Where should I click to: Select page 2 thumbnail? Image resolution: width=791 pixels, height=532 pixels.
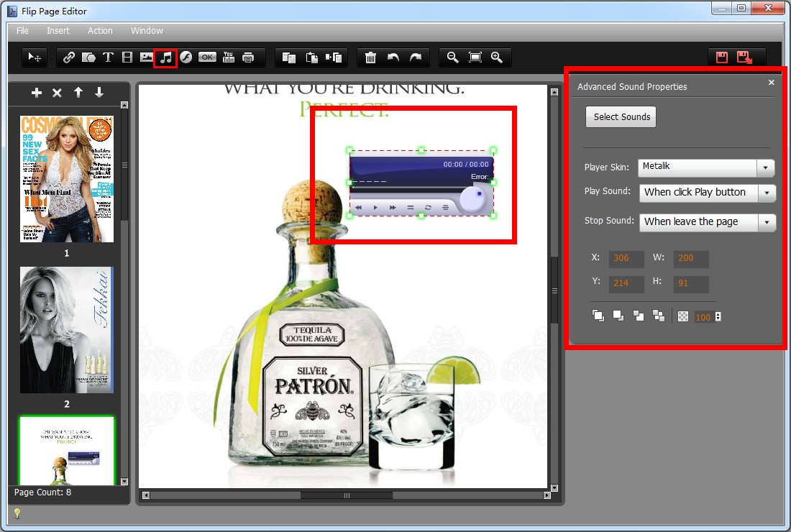pos(67,330)
